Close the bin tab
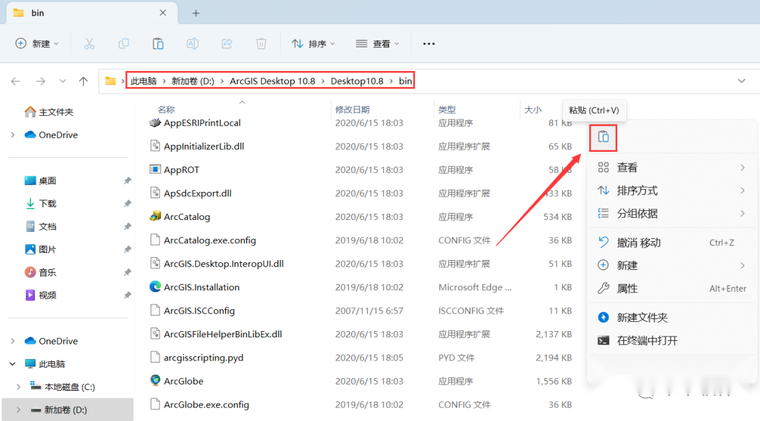The width and height of the screenshot is (760, 421). point(163,13)
